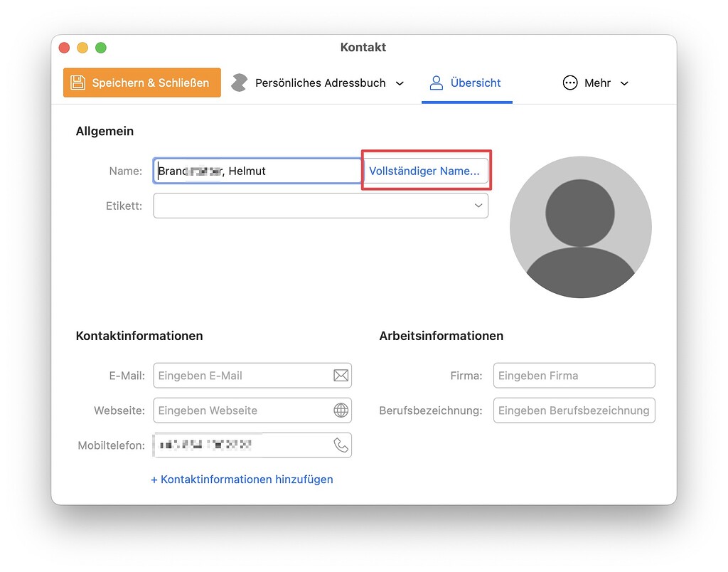728x572 pixels.
Task: Click the address book icon beside Persönliches Adressbuch
Action: (239, 83)
